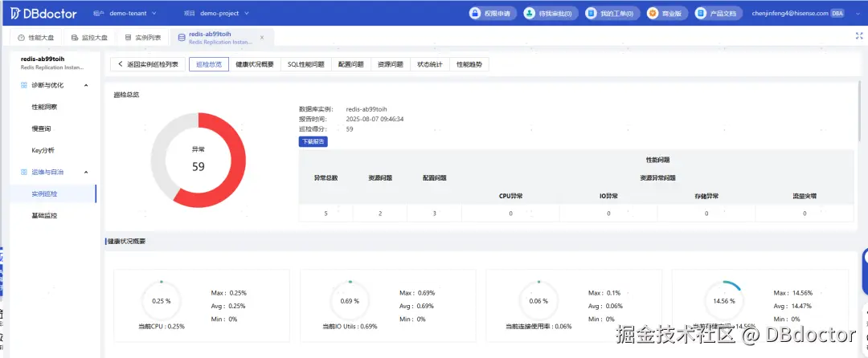This screenshot has width=868, height=358.
Task: Open Key分析 in the sidebar
Action: coord(43,150)
